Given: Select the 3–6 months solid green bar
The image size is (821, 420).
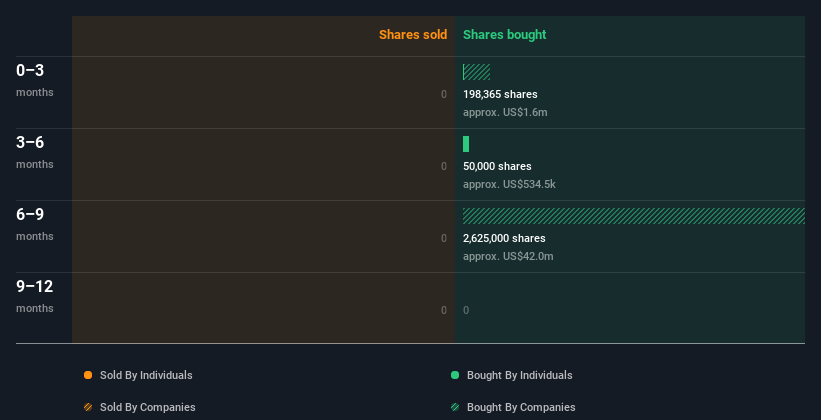Looking at the screenshot, I should 466,144.
